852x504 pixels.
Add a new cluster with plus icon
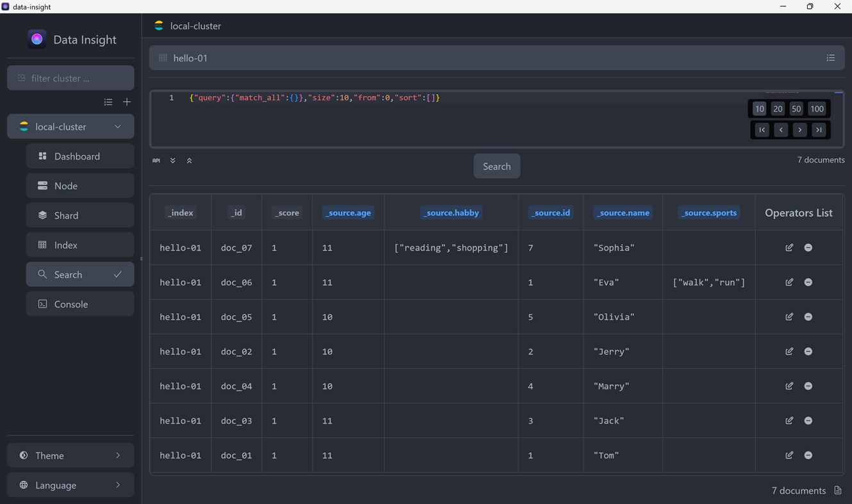pyautogui.click(x=127, y=102)
